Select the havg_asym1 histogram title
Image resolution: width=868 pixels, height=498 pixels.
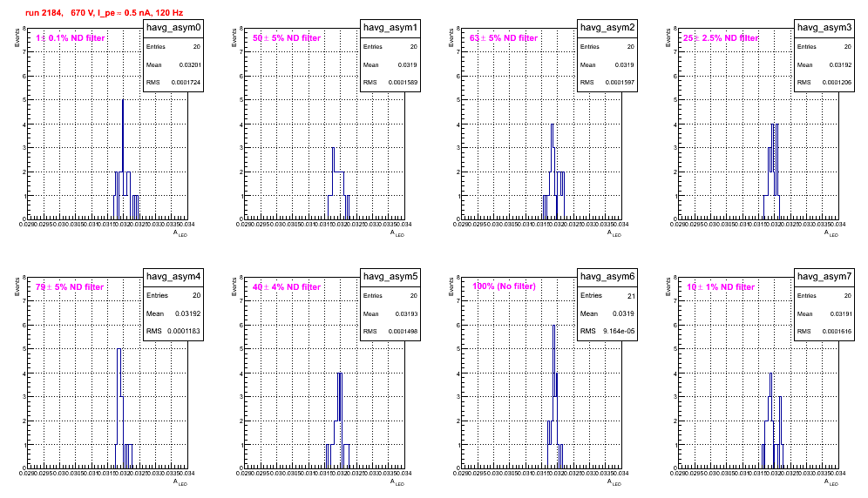(390, 27)
